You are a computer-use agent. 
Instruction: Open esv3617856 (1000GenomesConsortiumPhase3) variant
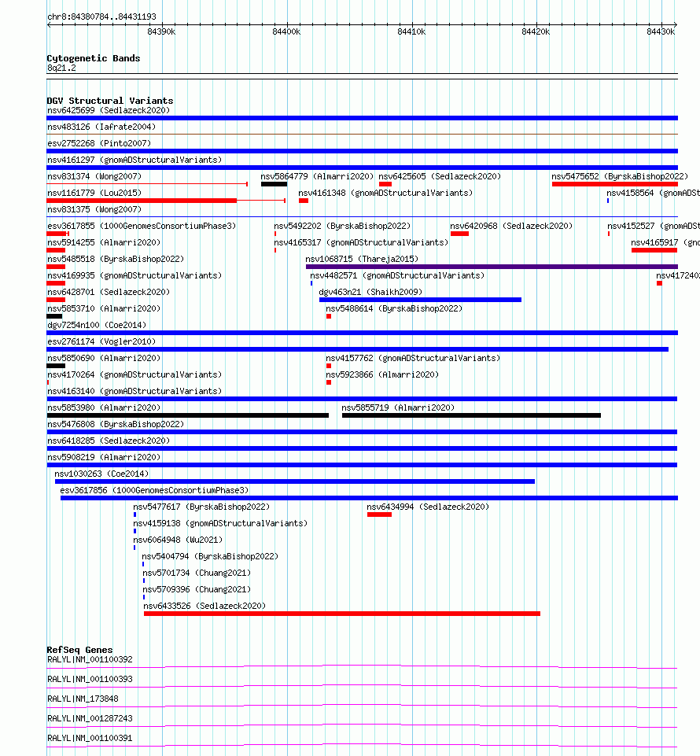coord(154,490)
